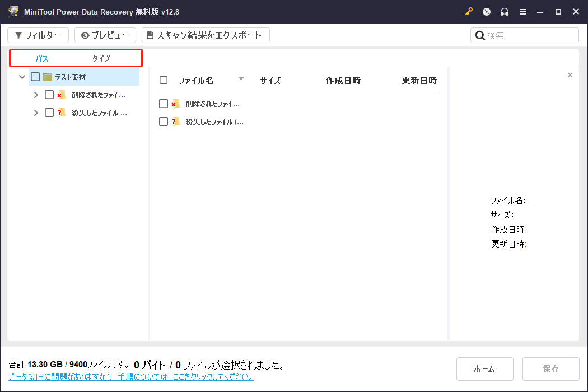588x392 pixels.
Task: Open the language selection globe icon
Action: pos(486,11)
